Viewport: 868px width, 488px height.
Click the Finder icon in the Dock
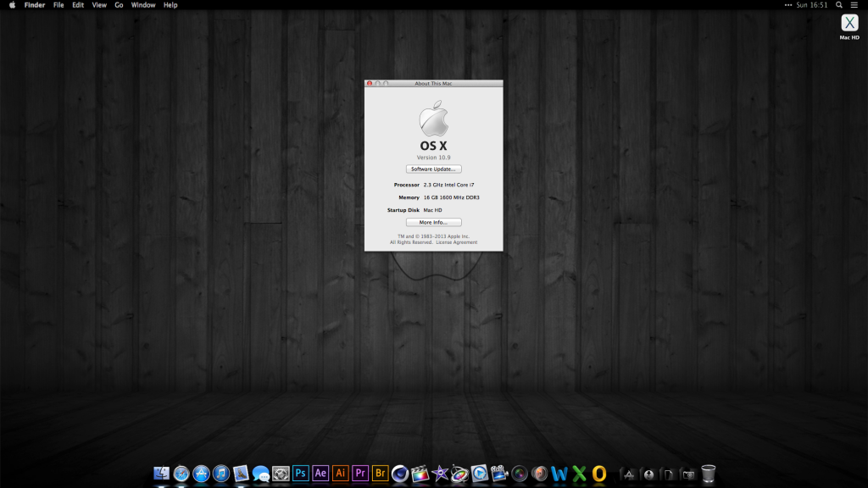click(161, 474)
